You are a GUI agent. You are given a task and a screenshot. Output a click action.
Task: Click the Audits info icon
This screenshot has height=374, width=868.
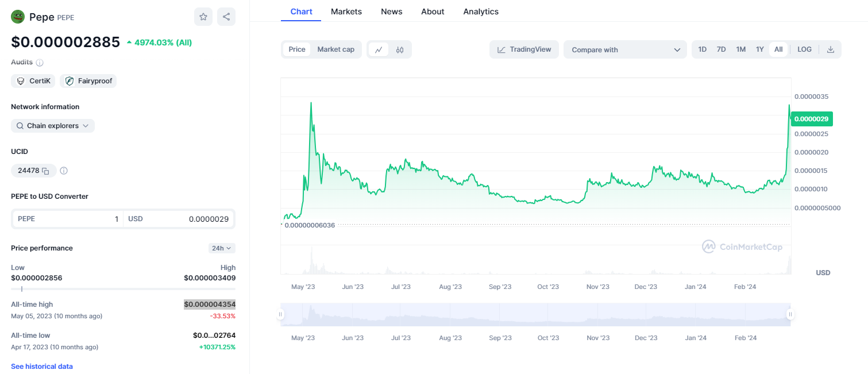coord(40,63)
